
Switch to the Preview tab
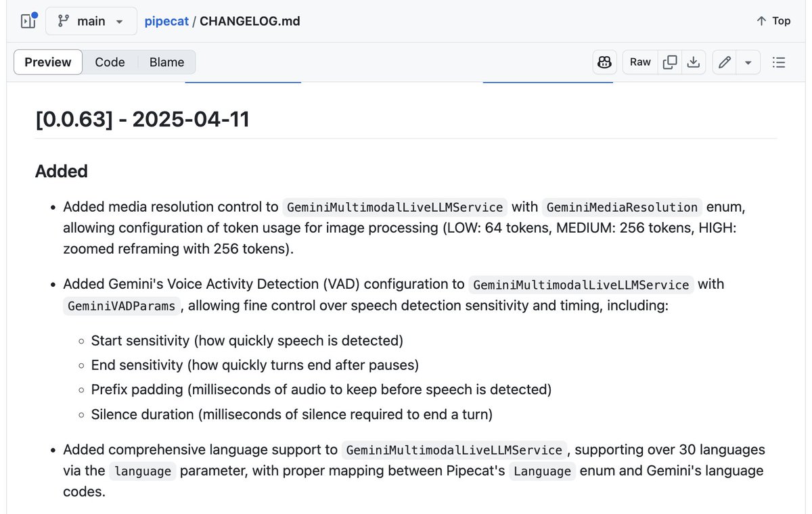[48, 62]
